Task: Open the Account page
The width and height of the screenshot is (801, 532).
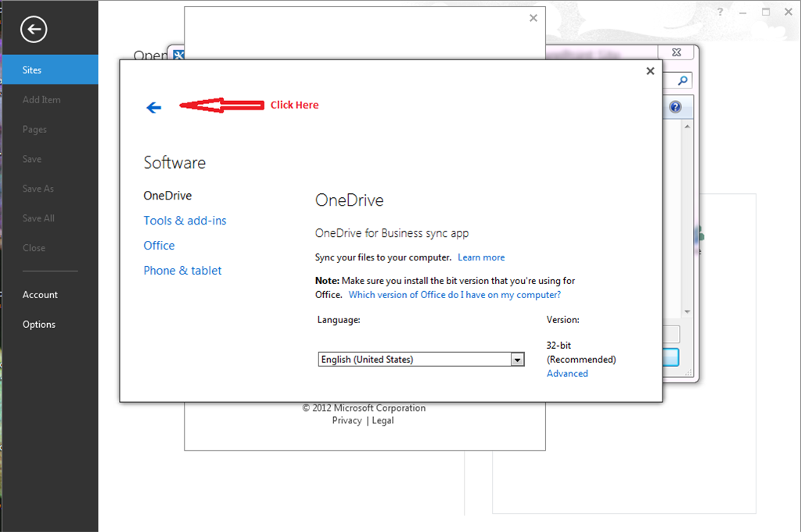Action: tap(40, 295)
